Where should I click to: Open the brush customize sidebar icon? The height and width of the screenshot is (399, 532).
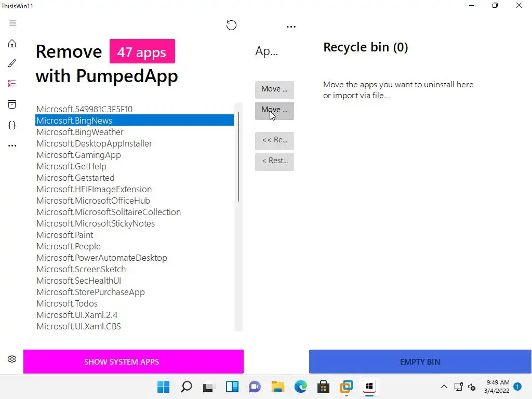tap(12, 63)
